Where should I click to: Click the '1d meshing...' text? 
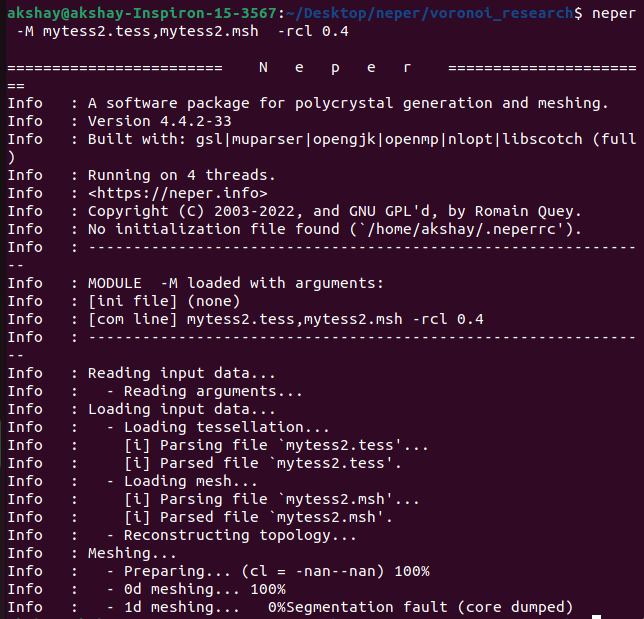(182, 608)
